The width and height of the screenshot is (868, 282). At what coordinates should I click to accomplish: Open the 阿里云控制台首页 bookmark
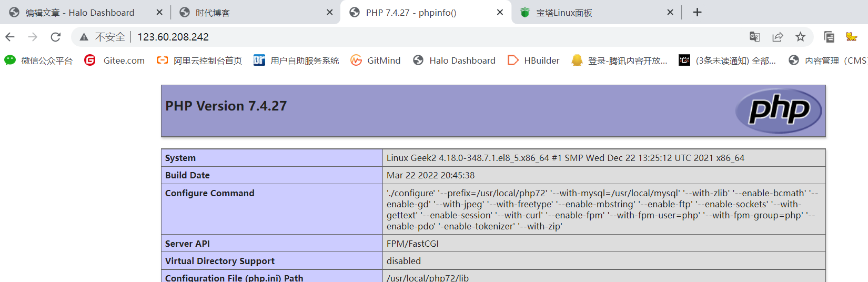pos(199,61)
